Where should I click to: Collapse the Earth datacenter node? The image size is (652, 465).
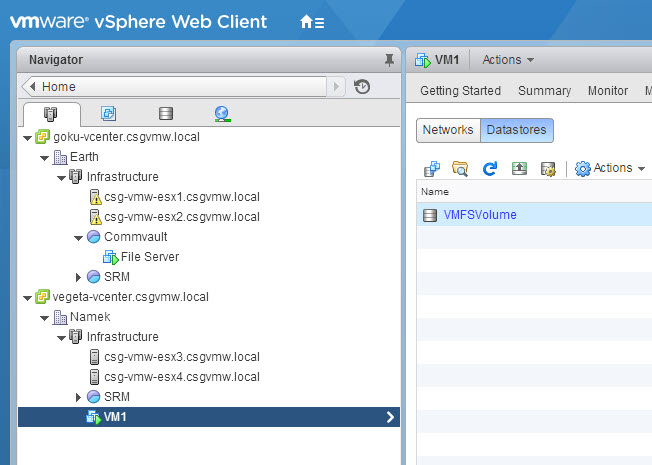click(45, 158)
